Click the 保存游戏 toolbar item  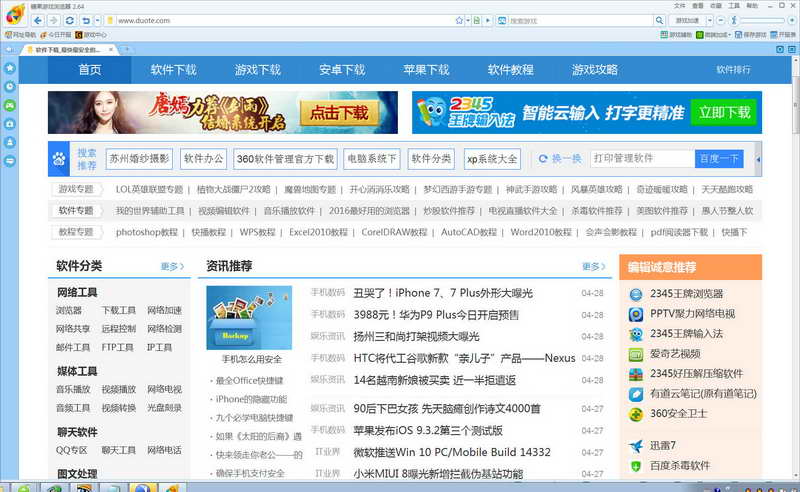(751, 35)
